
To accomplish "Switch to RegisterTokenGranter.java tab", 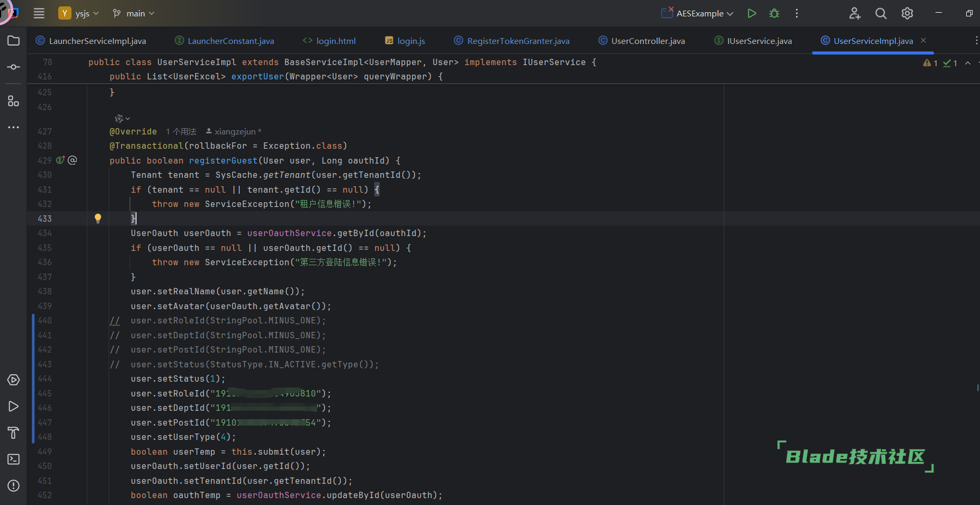I will tap(512, 41).
